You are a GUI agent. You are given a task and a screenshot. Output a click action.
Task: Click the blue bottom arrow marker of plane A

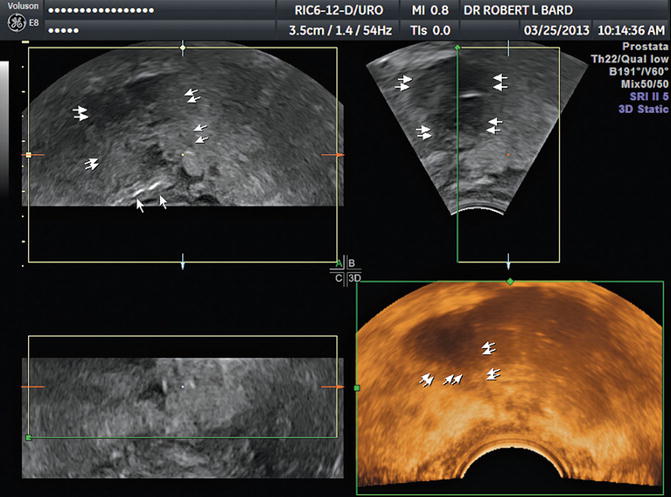(183, 262)
